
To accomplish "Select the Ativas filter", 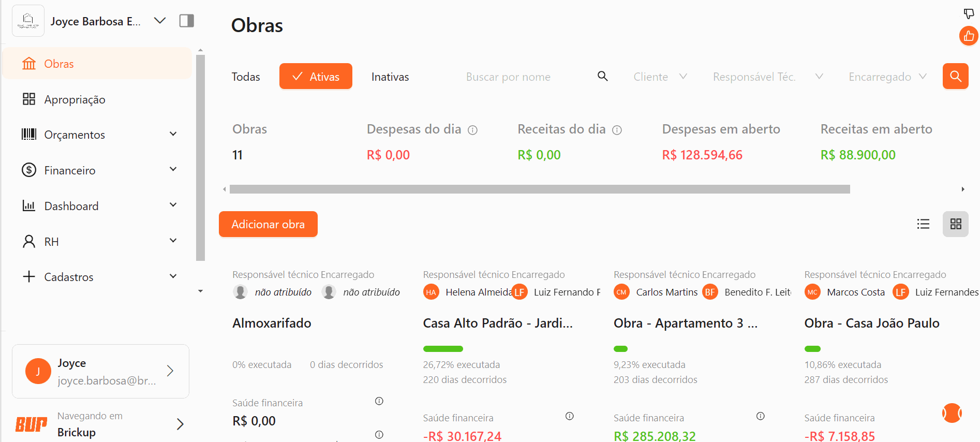I will [316, 77].
